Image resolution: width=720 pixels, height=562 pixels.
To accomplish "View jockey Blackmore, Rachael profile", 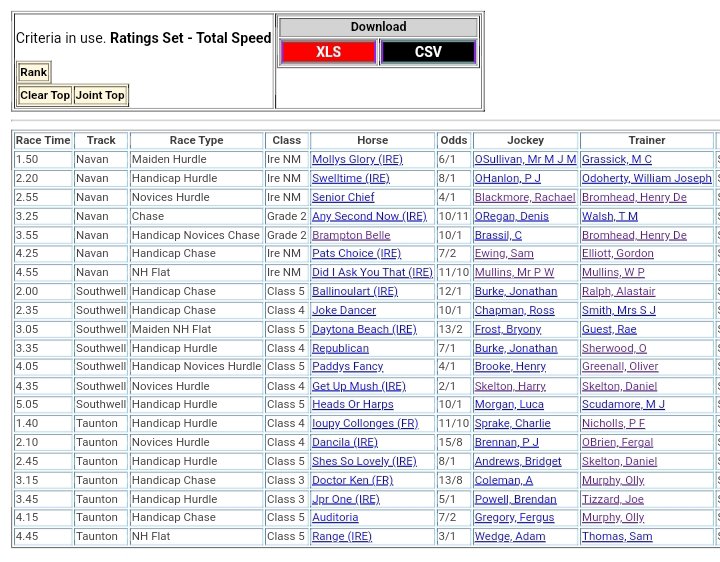I will 524,198.
